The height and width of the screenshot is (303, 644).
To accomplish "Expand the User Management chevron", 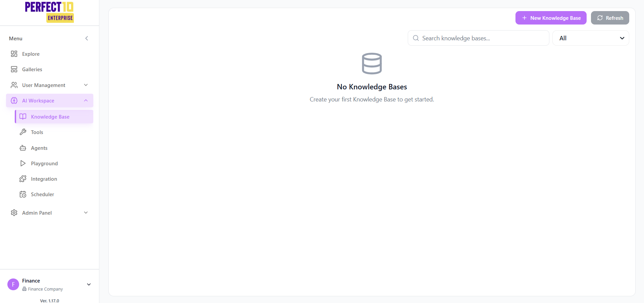I will [x=86, y=85].
